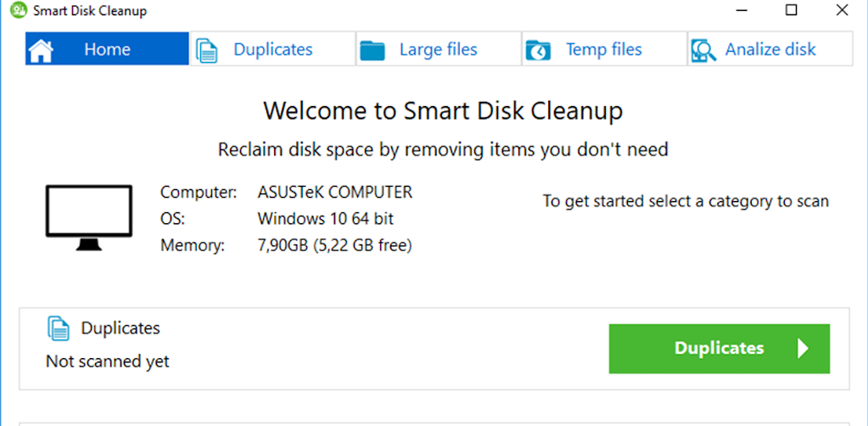Minimize the Smart Disk Cleanup window
Screen dimensions: 868x426
pos(740,10)
